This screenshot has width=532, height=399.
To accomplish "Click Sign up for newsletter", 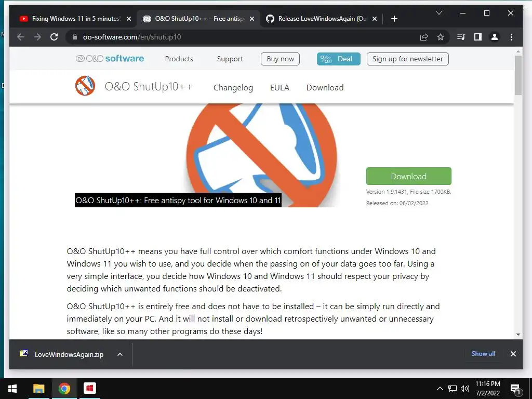I will point(407,59).
